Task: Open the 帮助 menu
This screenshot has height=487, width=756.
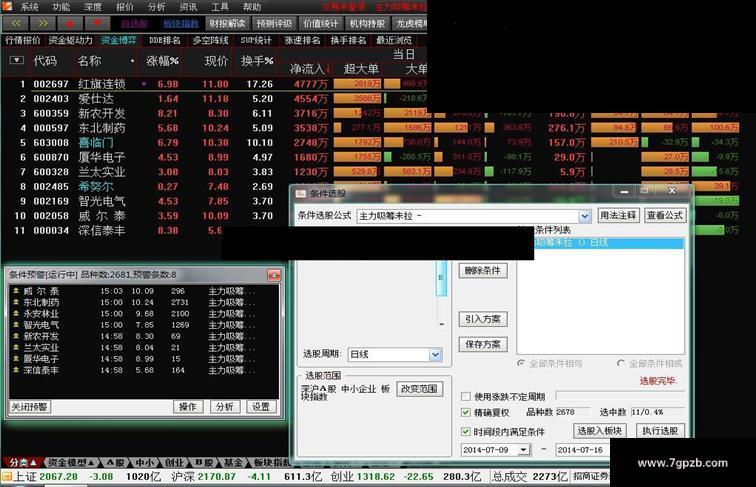Action: 252,7
